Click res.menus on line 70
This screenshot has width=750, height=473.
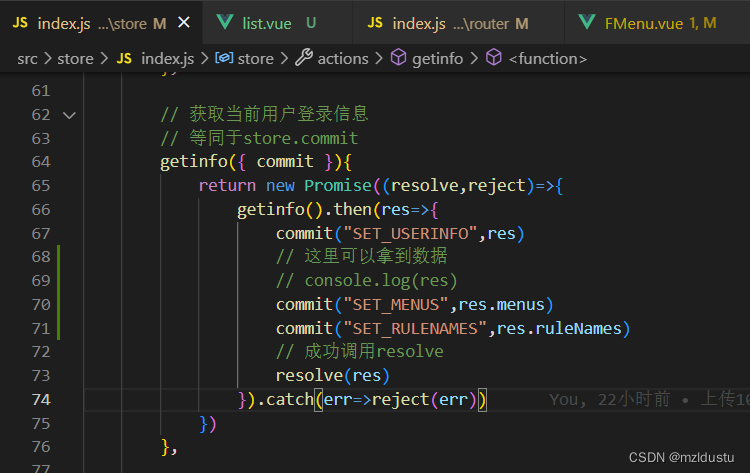[x=501, y=305]
